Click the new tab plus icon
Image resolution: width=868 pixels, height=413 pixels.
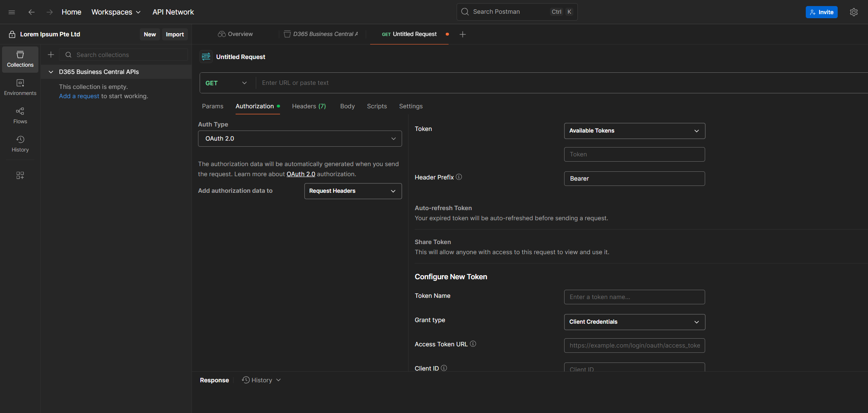pyautogui.click(x=463, y=34)
